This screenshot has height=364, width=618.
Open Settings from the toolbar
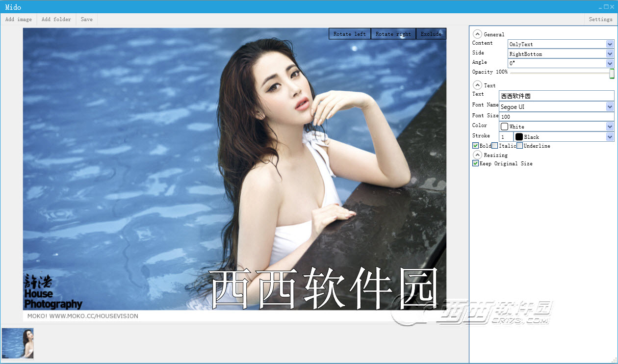[x=600, y=19]
